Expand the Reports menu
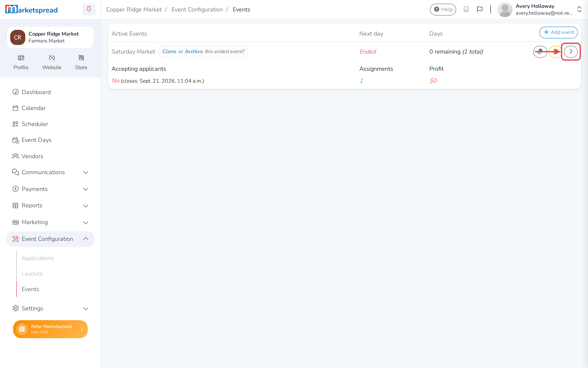 point(50,206)
